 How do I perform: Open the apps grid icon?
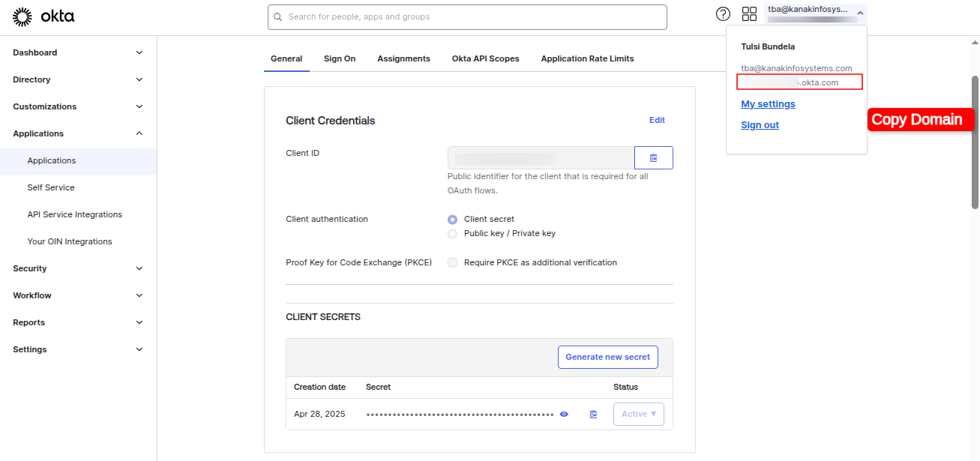(749, 13)
